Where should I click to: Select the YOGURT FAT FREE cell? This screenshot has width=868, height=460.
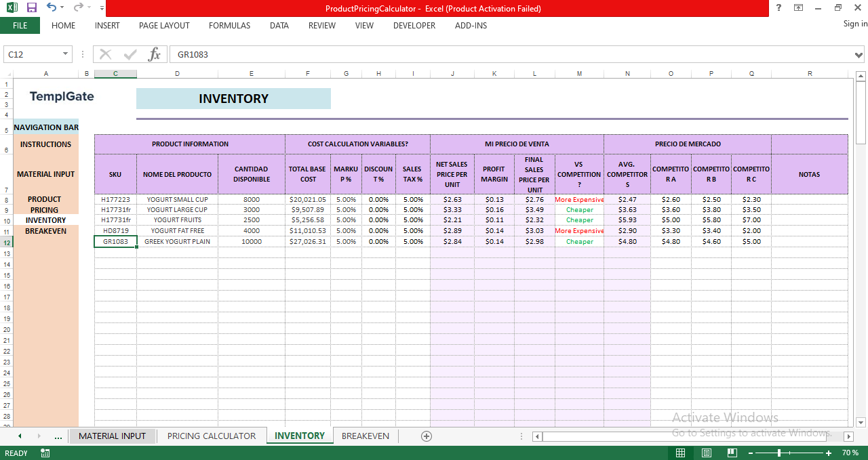(x=177, y=231)
